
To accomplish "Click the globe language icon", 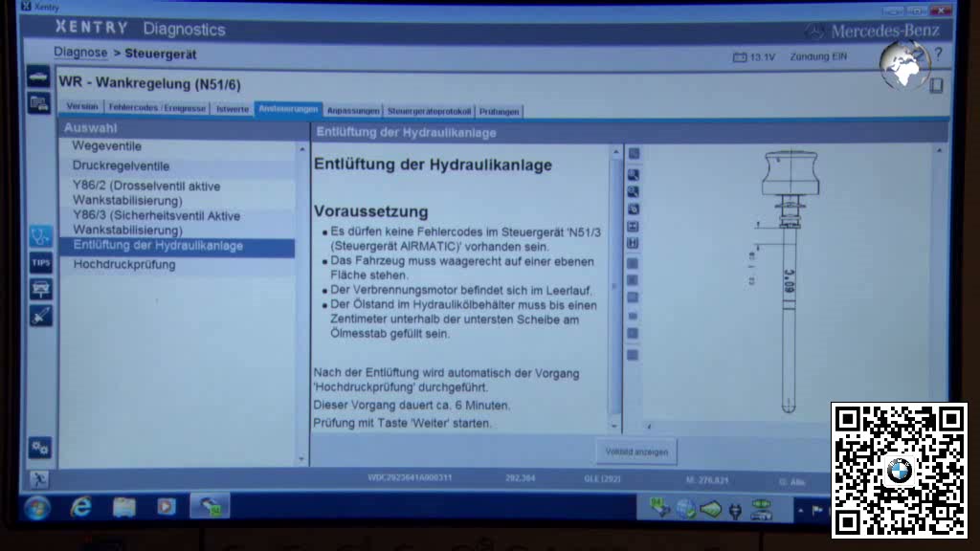I will click(903, 65).
